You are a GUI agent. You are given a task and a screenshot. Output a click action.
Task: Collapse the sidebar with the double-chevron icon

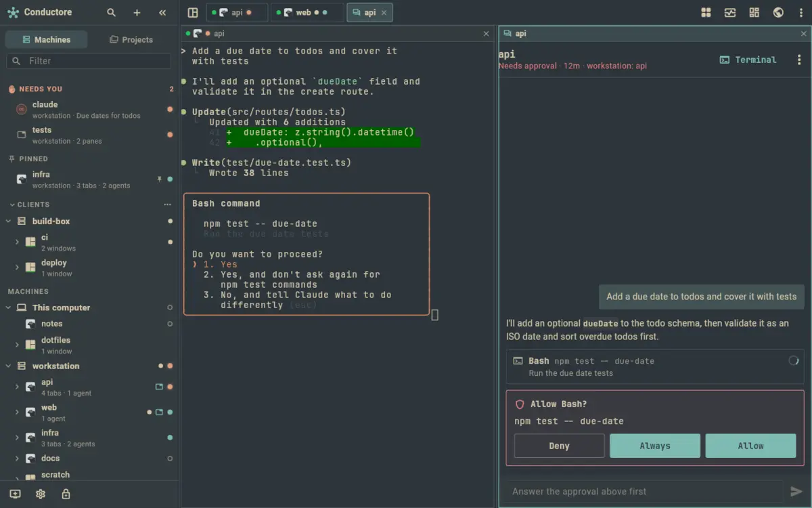click(162, 12)
